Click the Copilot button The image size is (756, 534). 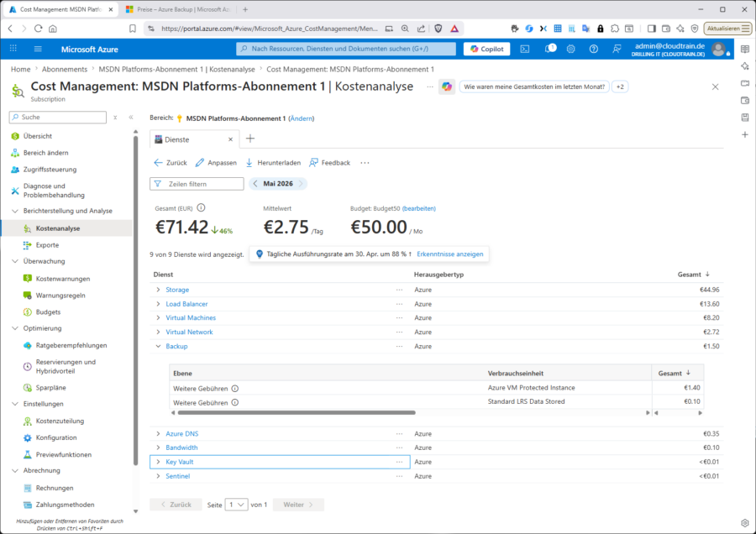[487, 49]
